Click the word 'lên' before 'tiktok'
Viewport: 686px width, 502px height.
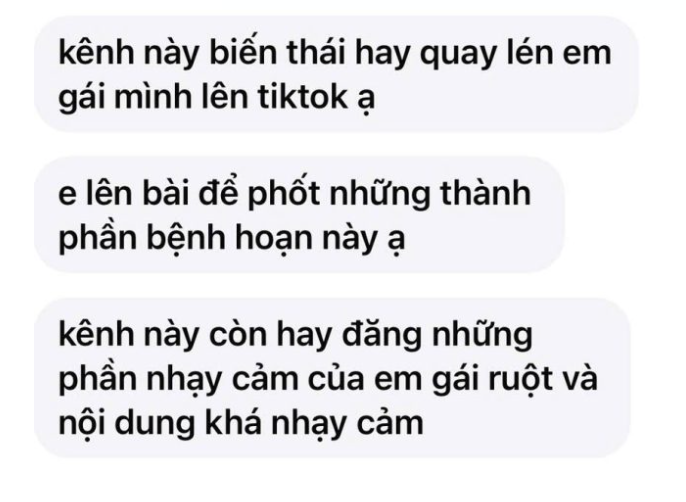224,97
